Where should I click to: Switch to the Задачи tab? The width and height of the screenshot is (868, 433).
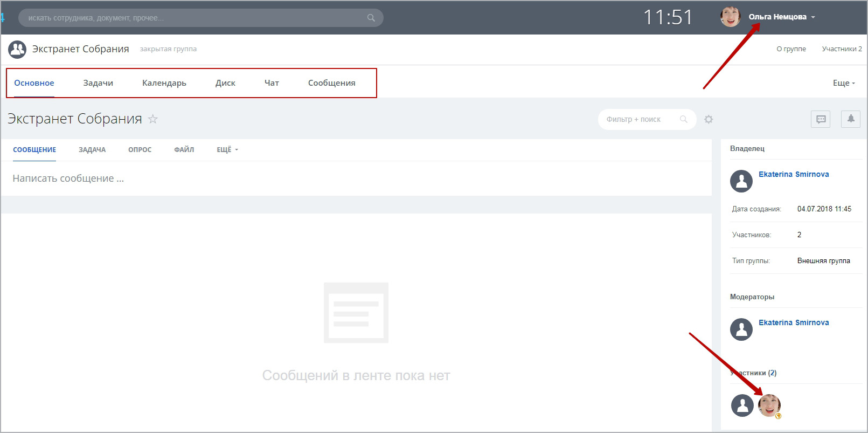(x=98, y=83)
